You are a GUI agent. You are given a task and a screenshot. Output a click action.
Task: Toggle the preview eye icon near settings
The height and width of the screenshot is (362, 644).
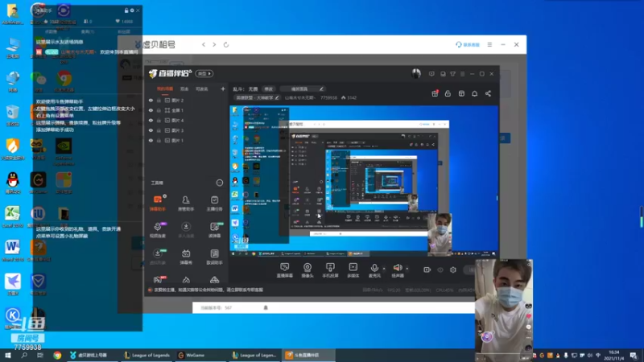(x=440, y=269)
